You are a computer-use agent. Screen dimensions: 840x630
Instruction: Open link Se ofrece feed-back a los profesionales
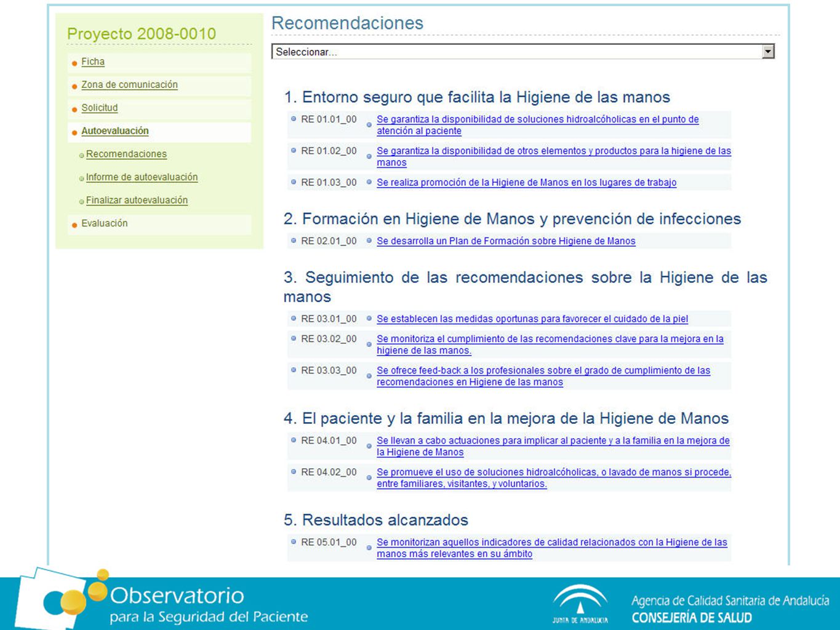point(543,376)
